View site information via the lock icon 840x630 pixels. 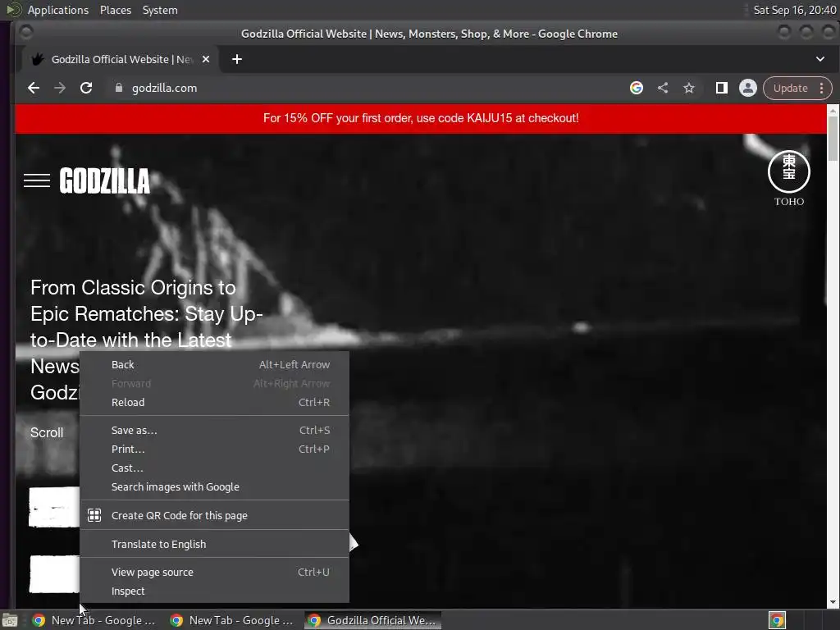(119, 88)
